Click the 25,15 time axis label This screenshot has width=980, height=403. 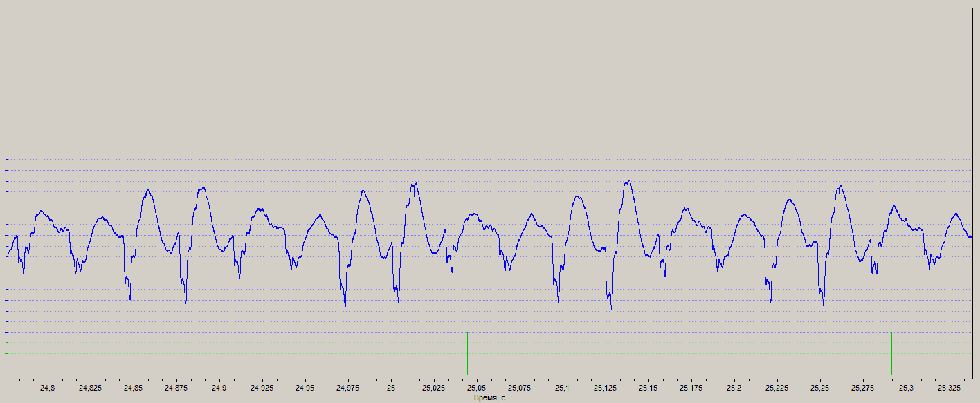[x=648, y=388]
